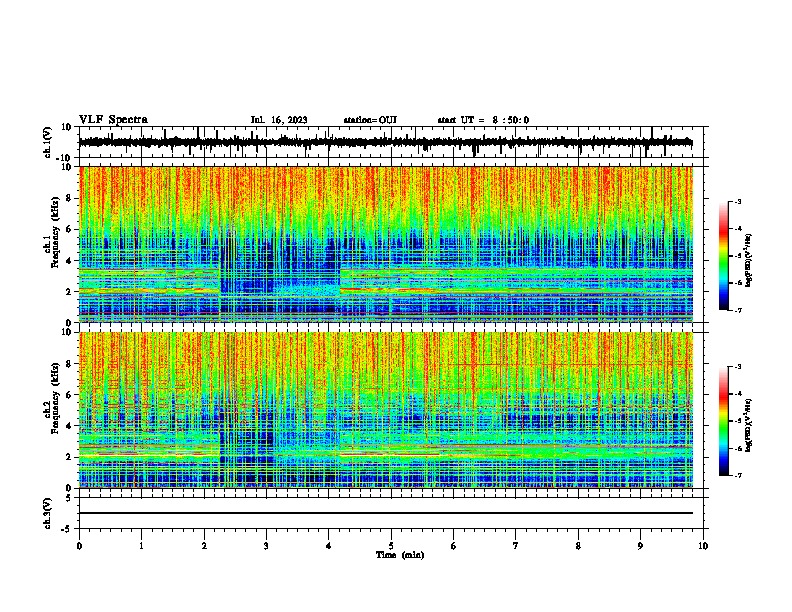Click the flat ch.3 voltage trace line
This screenshot has height=612, width=792.
click(x=386, y=513)
